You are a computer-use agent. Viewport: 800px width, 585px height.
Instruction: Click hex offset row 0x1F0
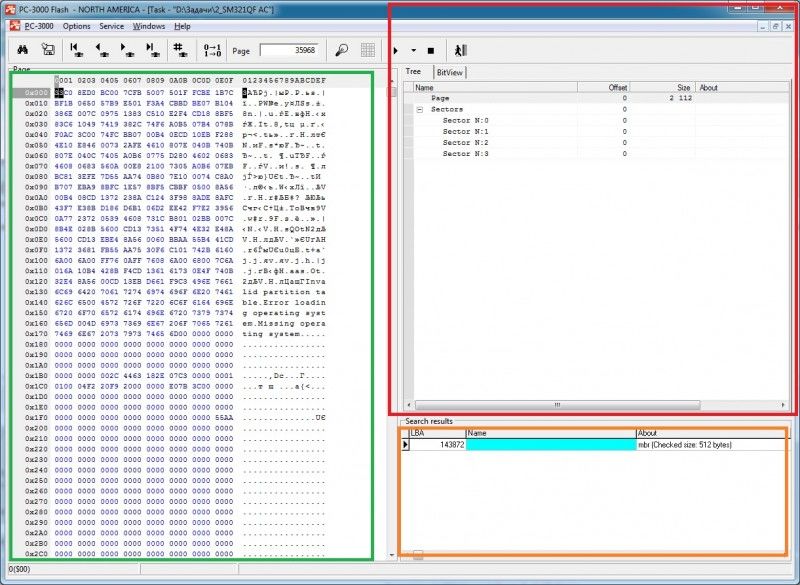coord(37,418)
